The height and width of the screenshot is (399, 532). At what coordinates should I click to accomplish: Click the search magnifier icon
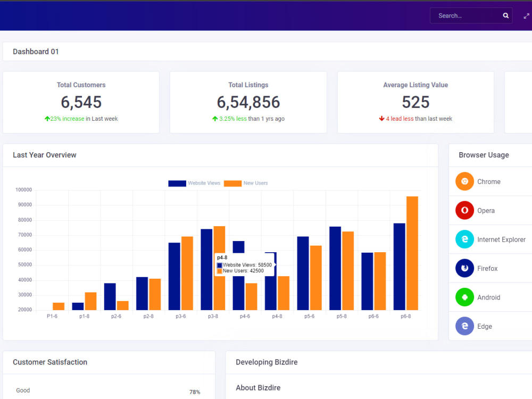(x=505, y=15)
